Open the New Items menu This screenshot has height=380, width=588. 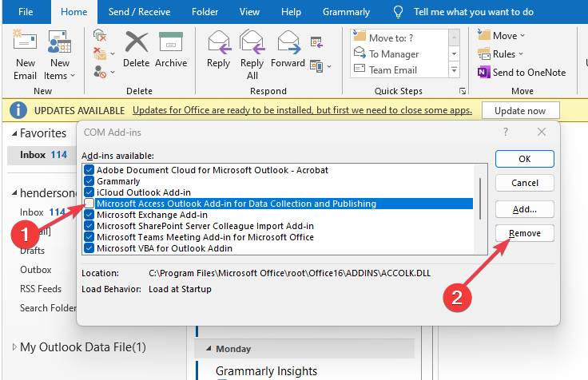[59, 55]
